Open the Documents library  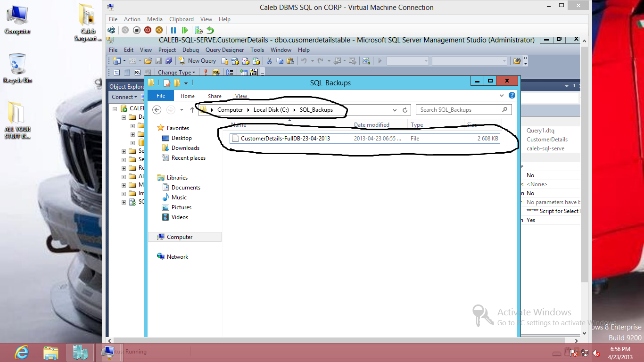181,188
